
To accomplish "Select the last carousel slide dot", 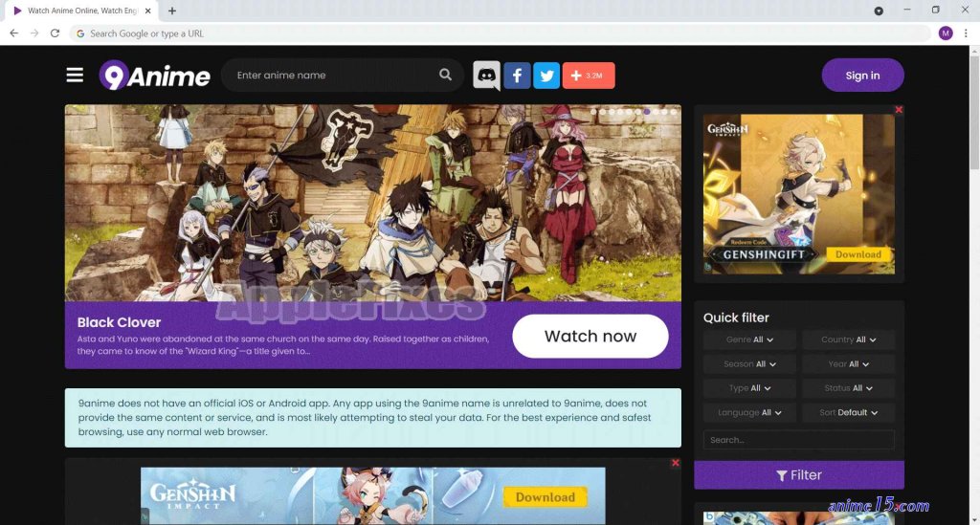I will click(674, 112).
